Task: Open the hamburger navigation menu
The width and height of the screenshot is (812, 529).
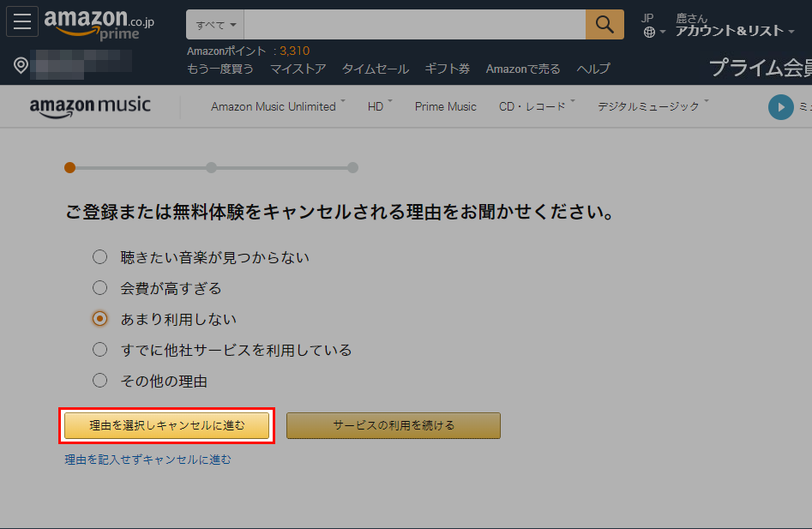Action: click(x=22, y=22)
